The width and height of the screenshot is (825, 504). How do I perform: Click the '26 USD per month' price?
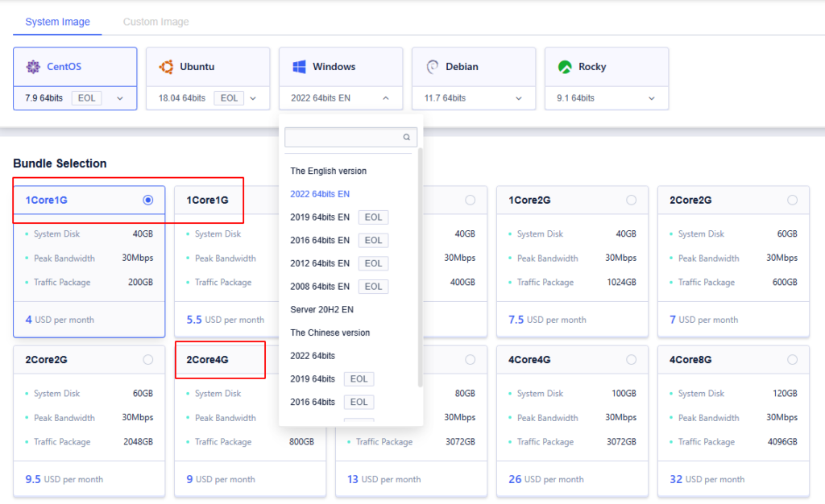pyautogui.click(x=546, y=479)
